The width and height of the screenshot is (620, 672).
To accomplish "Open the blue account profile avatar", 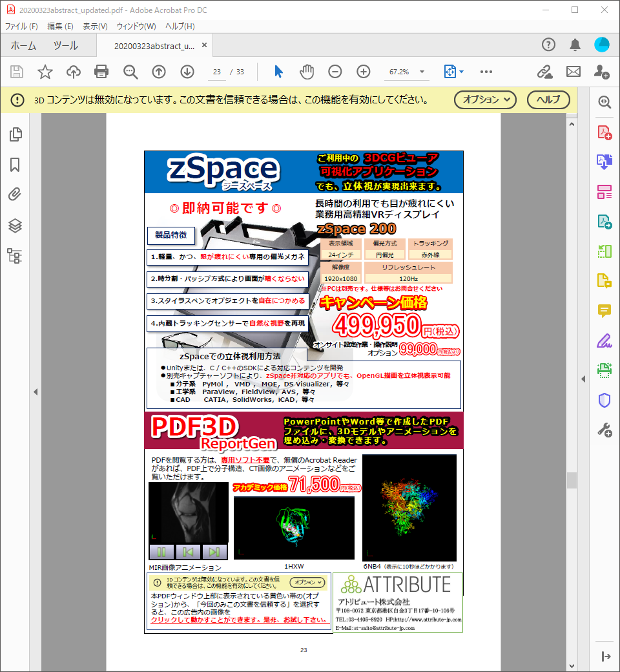I will (x=602, y=45).
